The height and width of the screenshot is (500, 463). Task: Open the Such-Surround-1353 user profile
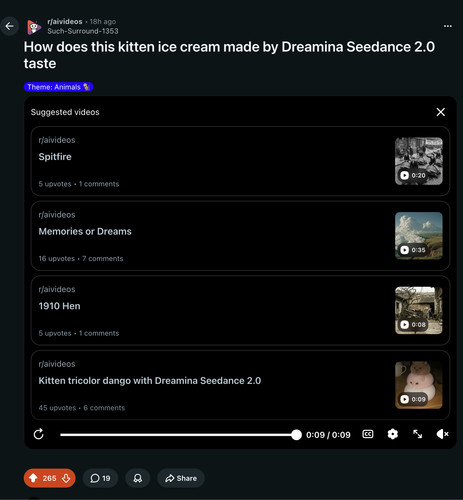pyautogui.click(x=83, y=31)
